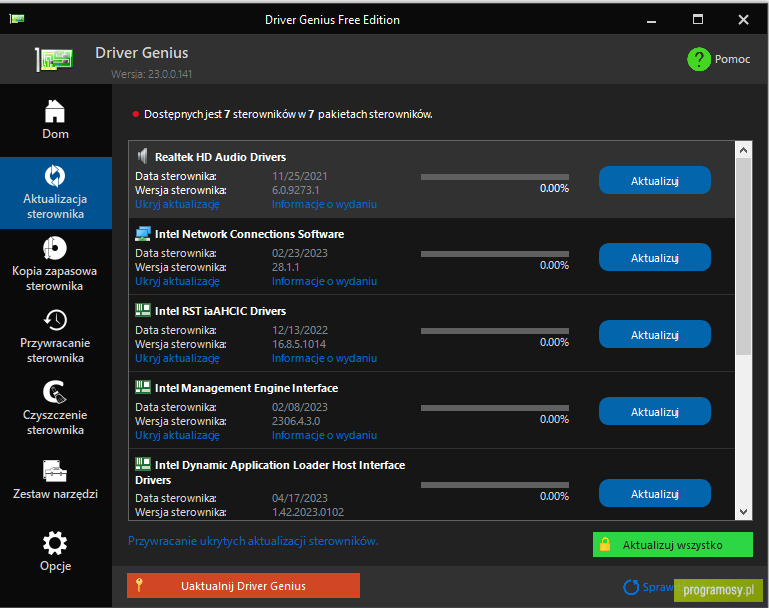Click the driver list scrollbar up arrow
This screenshot has height=608, width=769.
[x=743, y=150]
